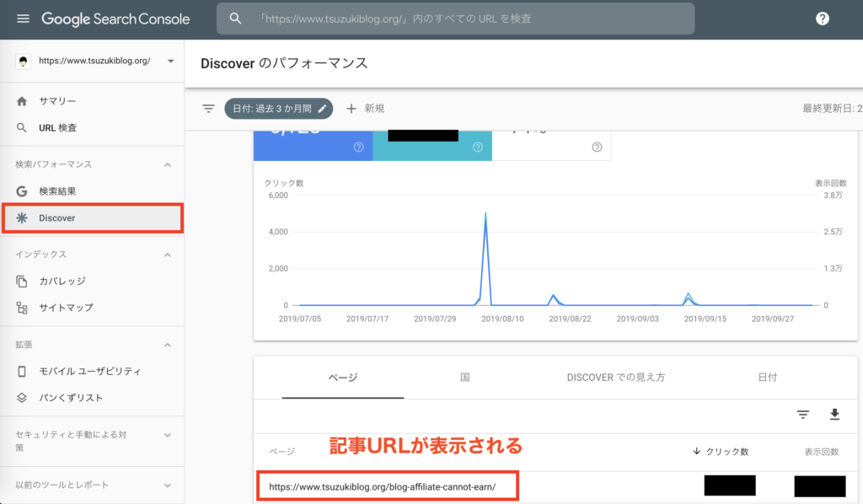Add a new filter with 新規

click(x=366, y=109)
